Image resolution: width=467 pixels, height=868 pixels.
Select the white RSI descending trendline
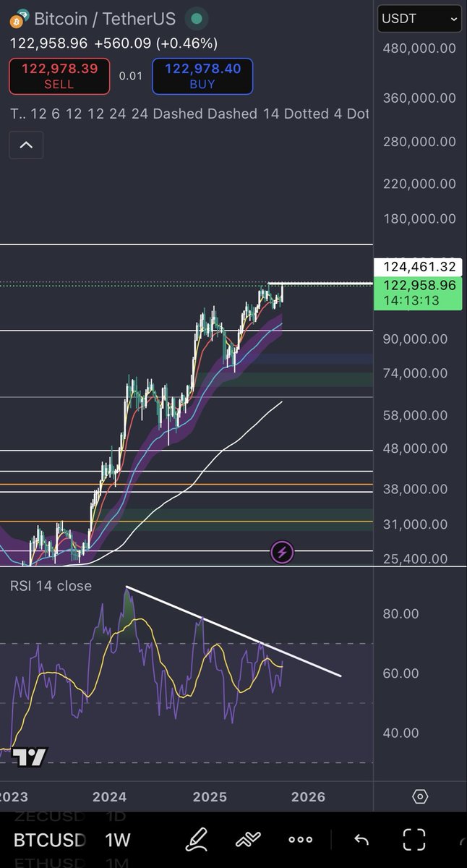[x=233, y=631]
